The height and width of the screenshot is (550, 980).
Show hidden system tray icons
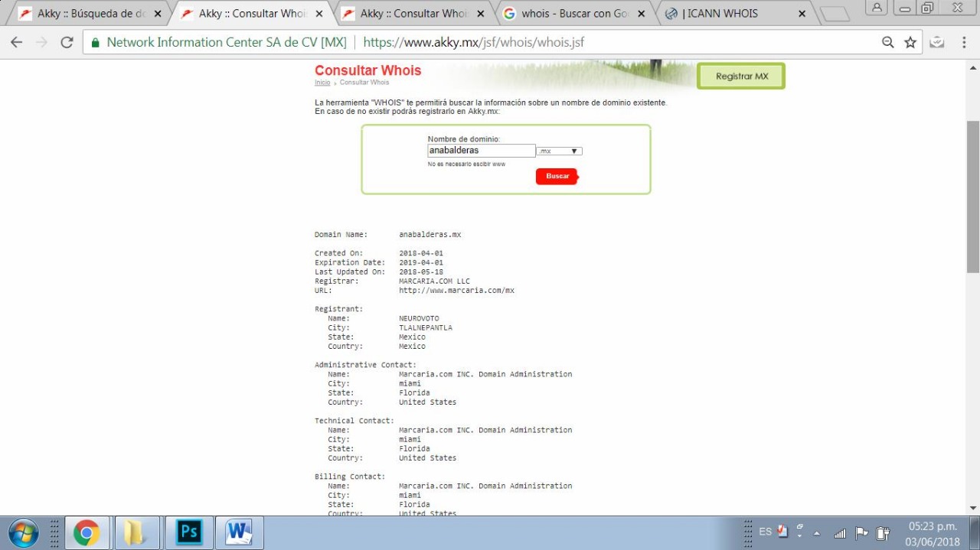(816, 533)
